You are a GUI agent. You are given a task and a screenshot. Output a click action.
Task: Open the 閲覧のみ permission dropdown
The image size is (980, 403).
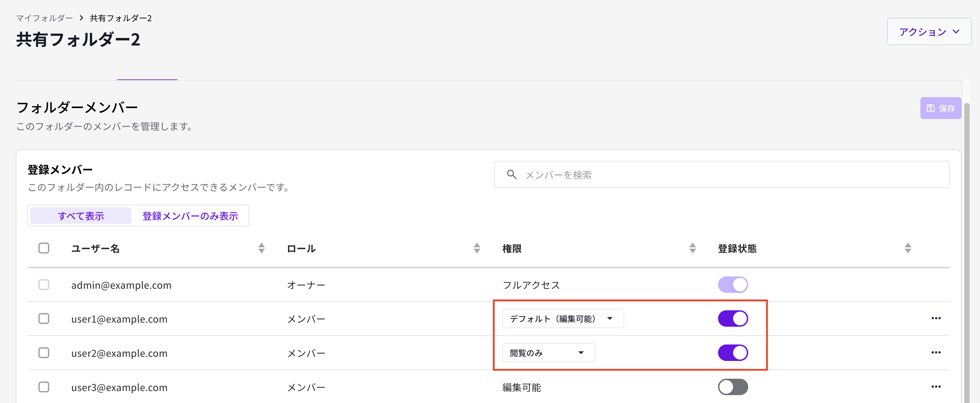tap(548, 353)
